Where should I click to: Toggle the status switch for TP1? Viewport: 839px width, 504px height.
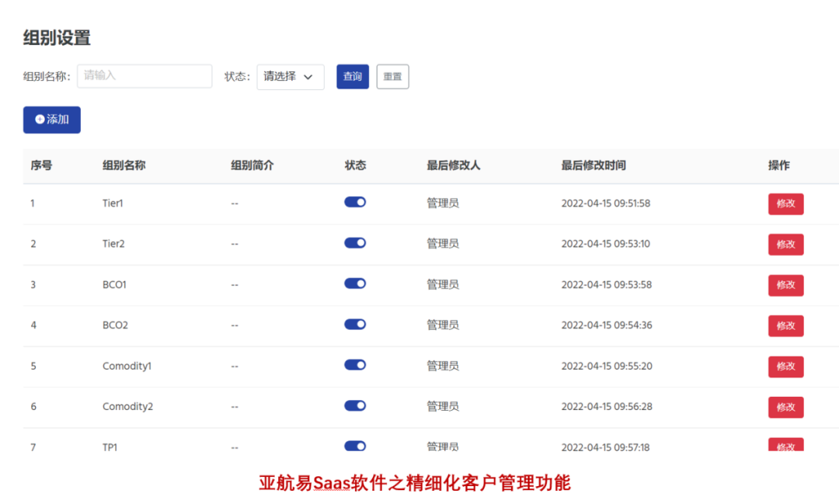(354, 446)
